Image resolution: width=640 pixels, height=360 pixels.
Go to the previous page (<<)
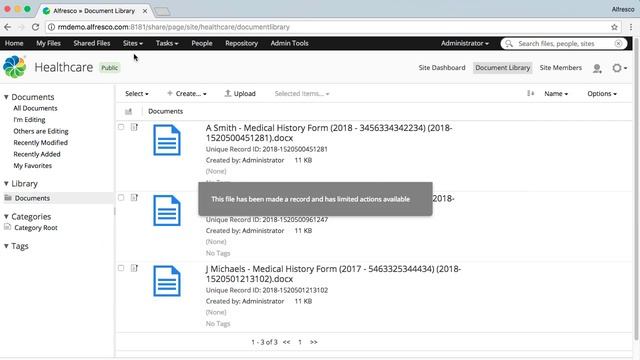[x=287, y=342]
